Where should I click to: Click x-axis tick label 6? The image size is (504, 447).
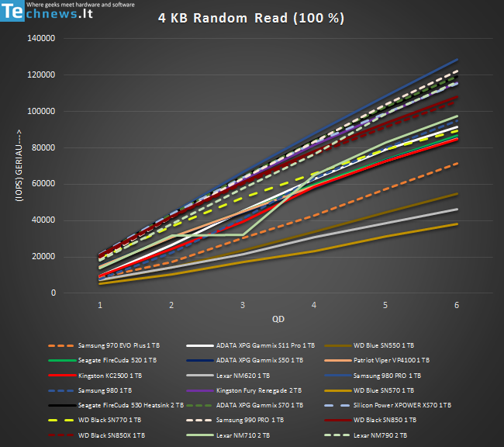(457, 305)
